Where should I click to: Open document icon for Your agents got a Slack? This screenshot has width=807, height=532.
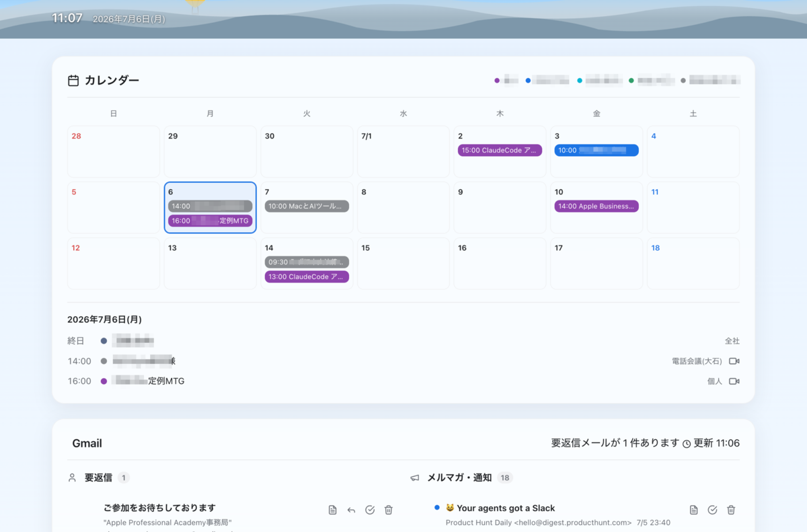[x=693, y=510]
